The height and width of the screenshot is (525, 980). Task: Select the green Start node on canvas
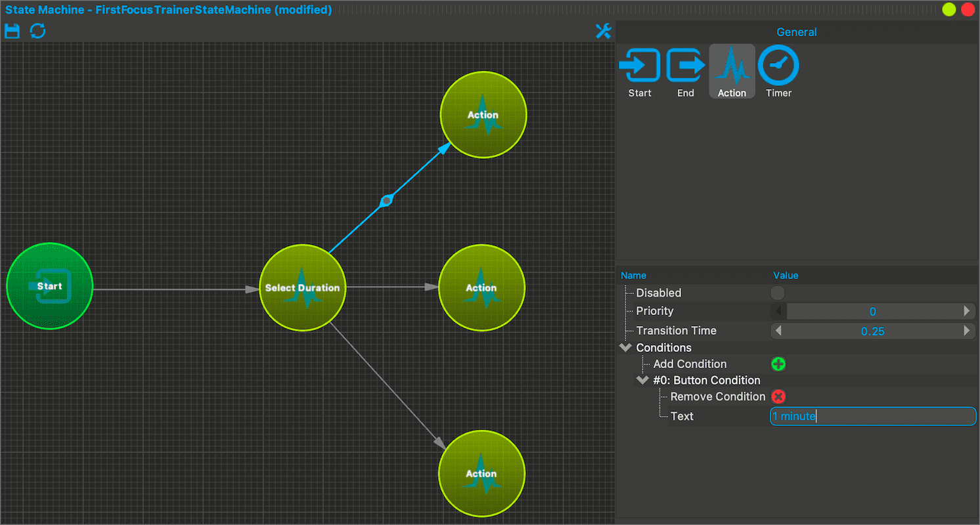50,286
